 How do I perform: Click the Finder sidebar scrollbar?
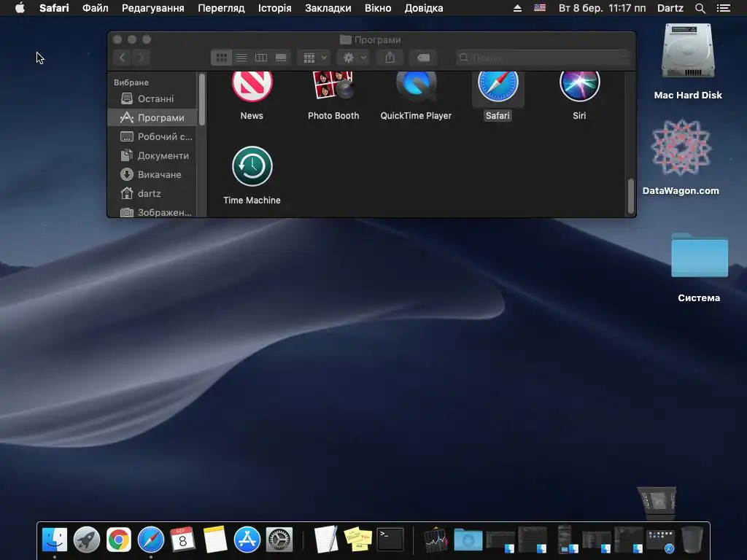(x=202, y=99)
